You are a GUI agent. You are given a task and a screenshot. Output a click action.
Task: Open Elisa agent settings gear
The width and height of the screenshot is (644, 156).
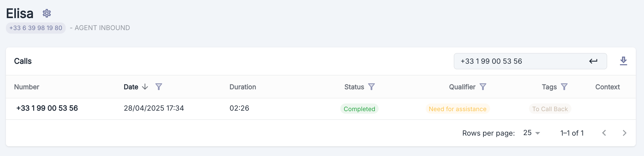(47, 13)
